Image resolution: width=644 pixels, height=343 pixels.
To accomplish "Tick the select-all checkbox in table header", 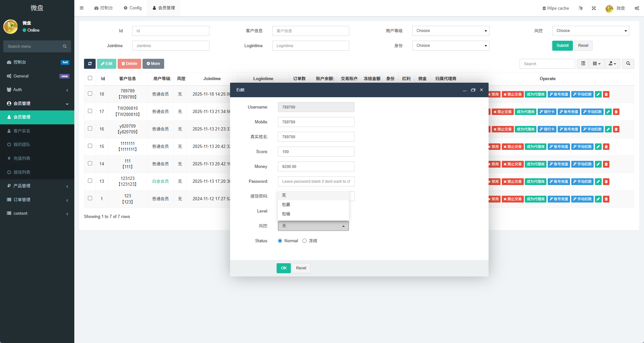I will [90, 78].
